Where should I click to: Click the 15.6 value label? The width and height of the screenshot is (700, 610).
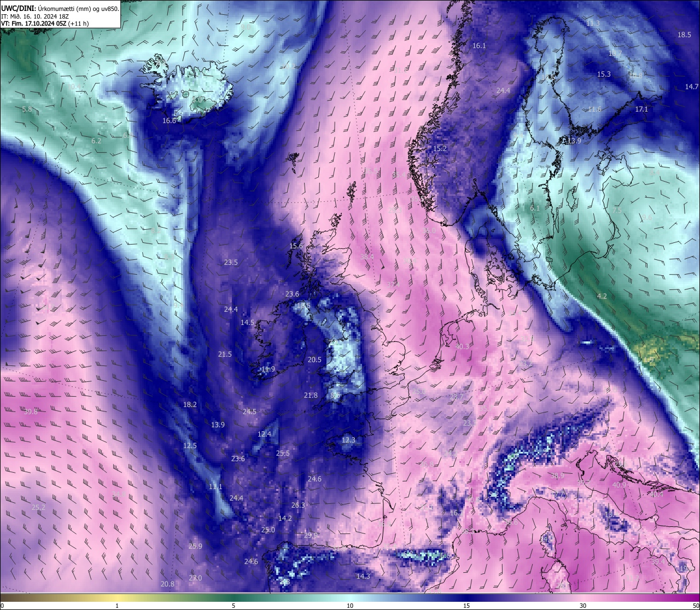[x=296, y=246]
